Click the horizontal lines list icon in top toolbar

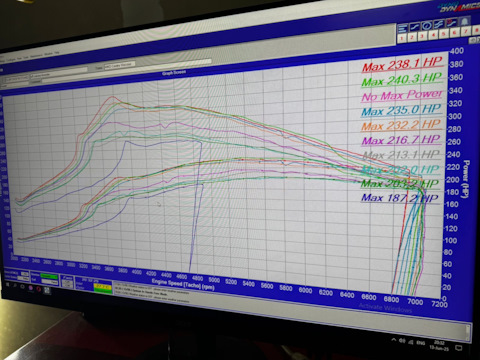click(x=403, y=28)
